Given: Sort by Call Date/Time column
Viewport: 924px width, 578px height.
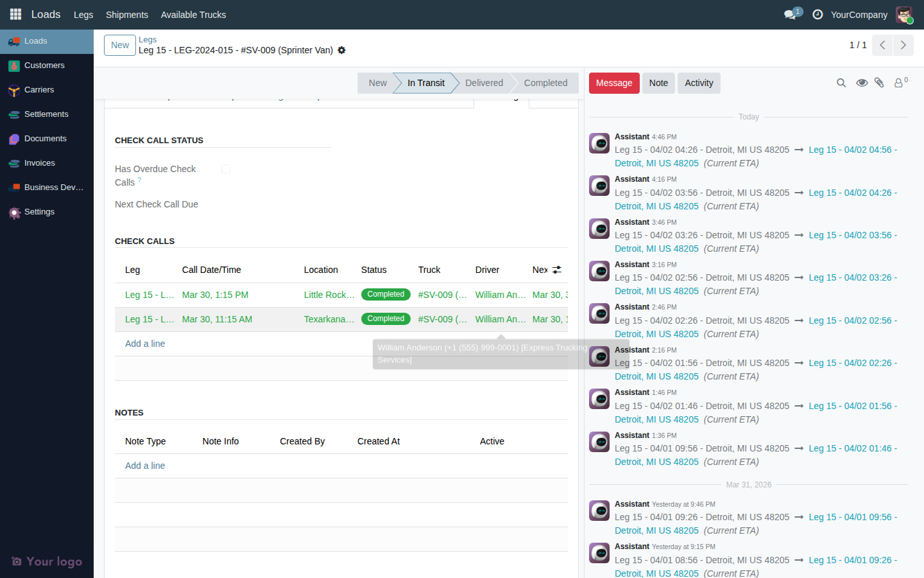Looking at the screenshot, I should tap(211, 270).
